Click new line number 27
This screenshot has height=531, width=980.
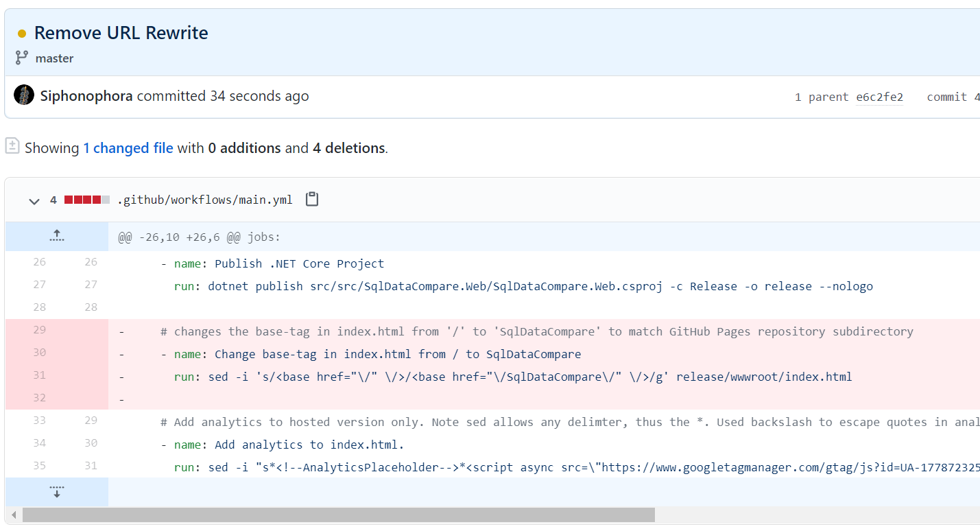coord(91,285)
